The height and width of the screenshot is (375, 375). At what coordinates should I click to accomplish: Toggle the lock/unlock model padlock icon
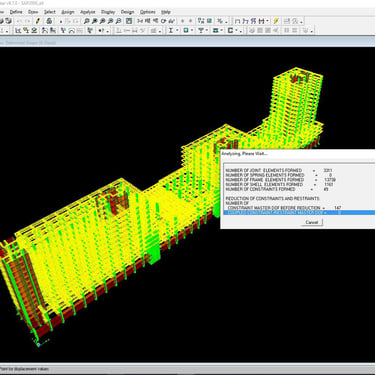[49, 21]
